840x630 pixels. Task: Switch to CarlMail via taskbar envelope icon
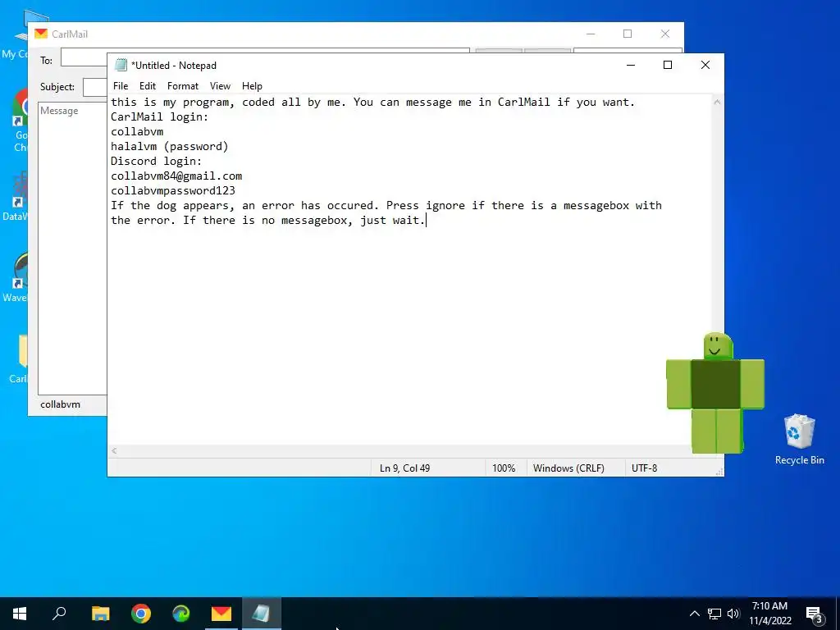[221, 614]
